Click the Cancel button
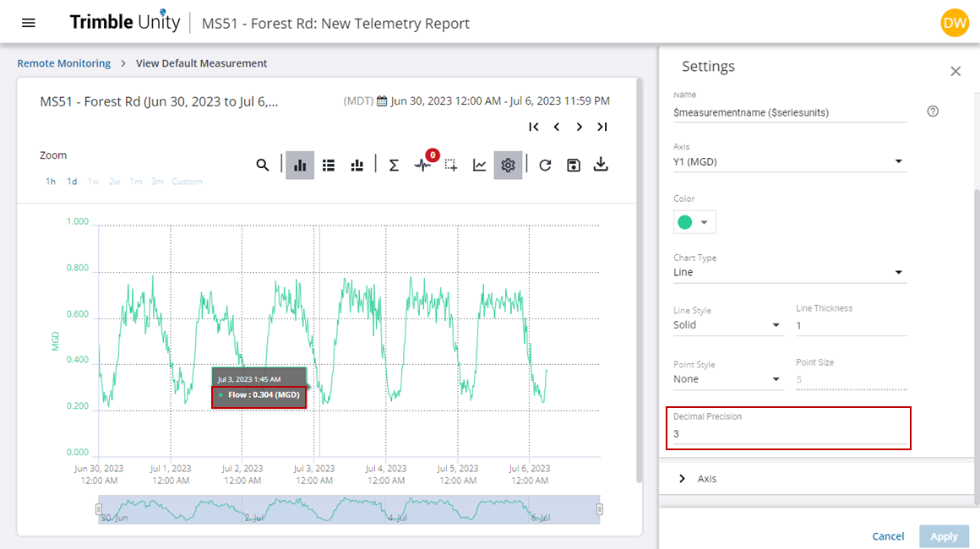The width and height of the screenshot is (980, 549). (x=888, y=536)
